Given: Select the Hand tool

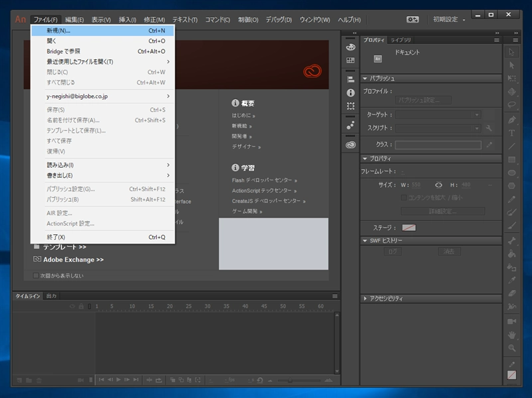Looking at the screenshot, I should click(511, 335).
